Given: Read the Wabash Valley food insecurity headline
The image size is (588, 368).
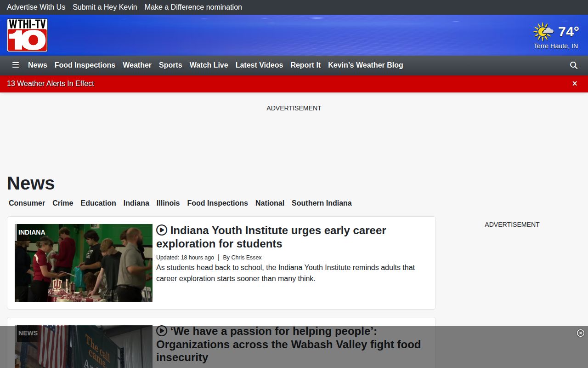Looking at the screenshot, I should [288, 344].
